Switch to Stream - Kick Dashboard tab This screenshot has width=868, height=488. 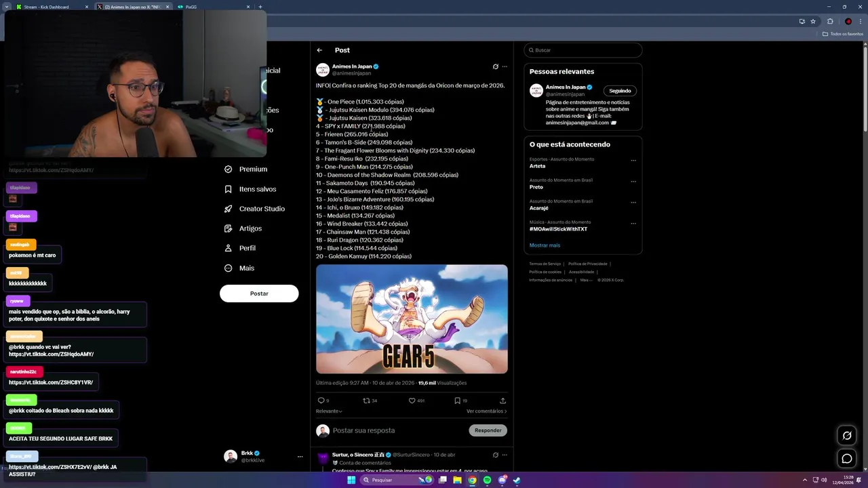click(51, 7)
